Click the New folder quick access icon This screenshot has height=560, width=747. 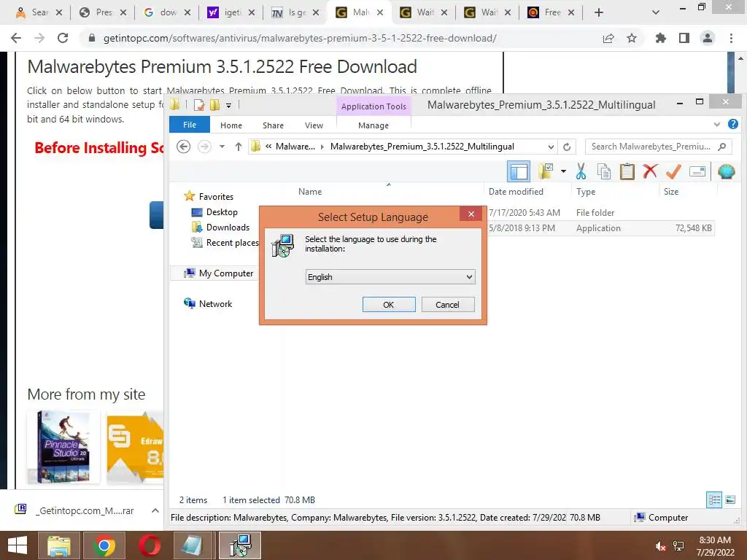(215, 105)
